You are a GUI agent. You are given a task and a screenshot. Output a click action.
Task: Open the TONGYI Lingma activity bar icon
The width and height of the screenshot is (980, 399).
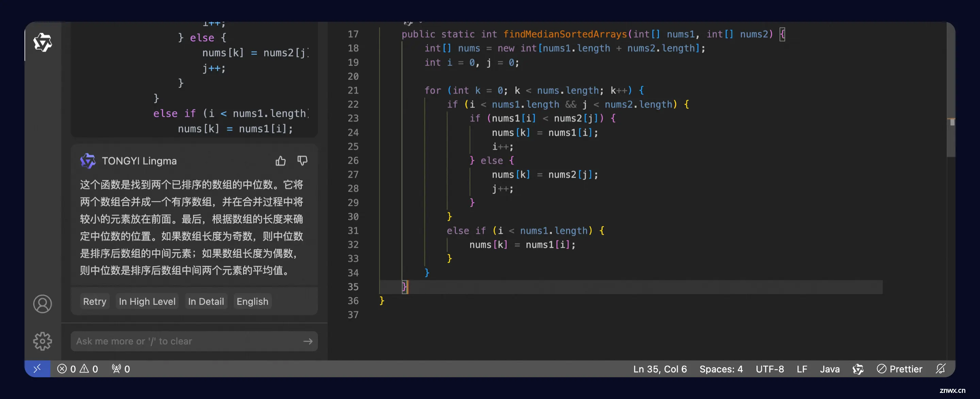coord(43,42)
